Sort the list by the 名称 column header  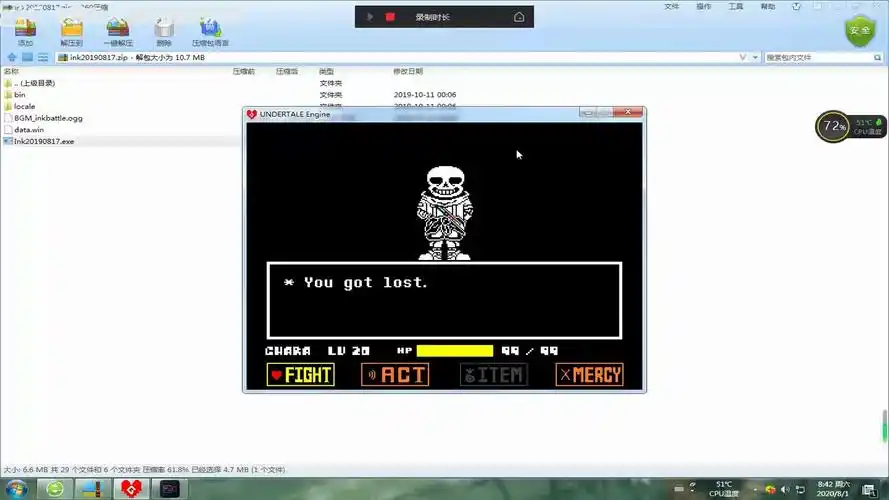pos(12,72)
